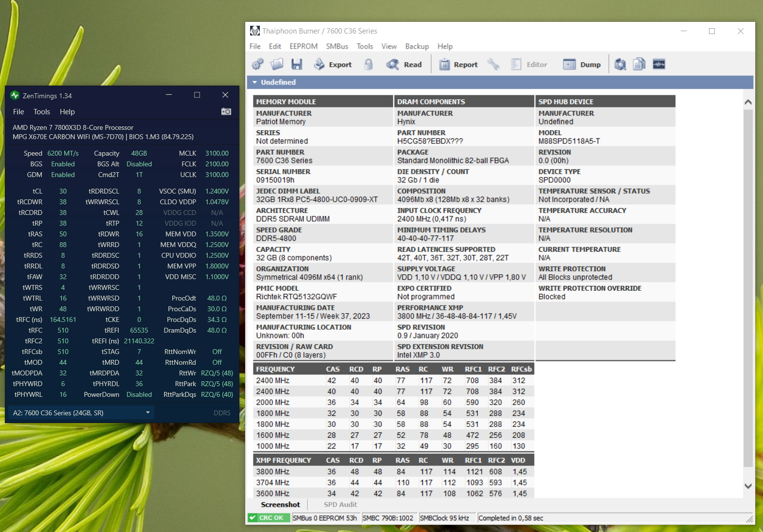763x532 pixels.
Task: Click the gears settings icon in Thaiphoon toolbar
Action: (x=257, y=64)
